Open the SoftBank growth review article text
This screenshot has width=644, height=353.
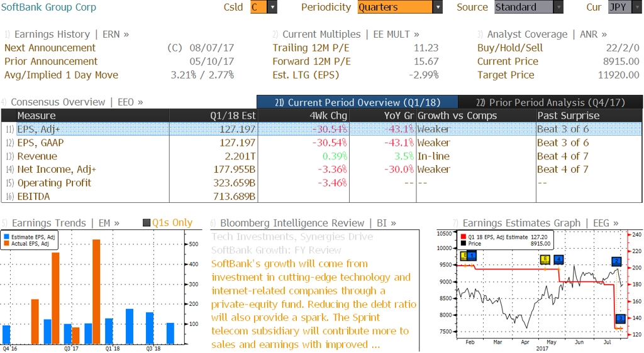tap(314, 304)
